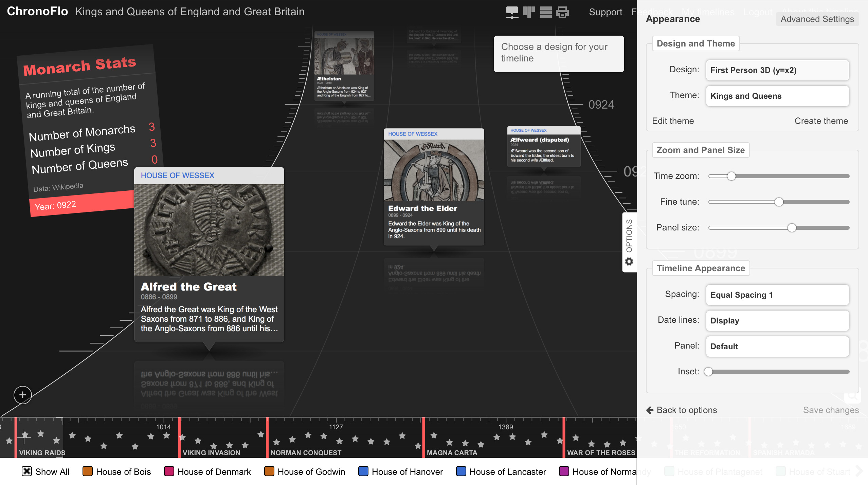The width and height of the screenshot is (868, 485).
Task: Click the Inset slider handle
Action: point(708,372)
